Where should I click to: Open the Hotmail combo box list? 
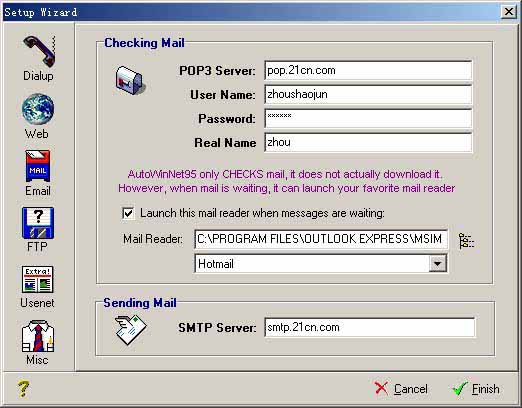click(x=321, y=264)
